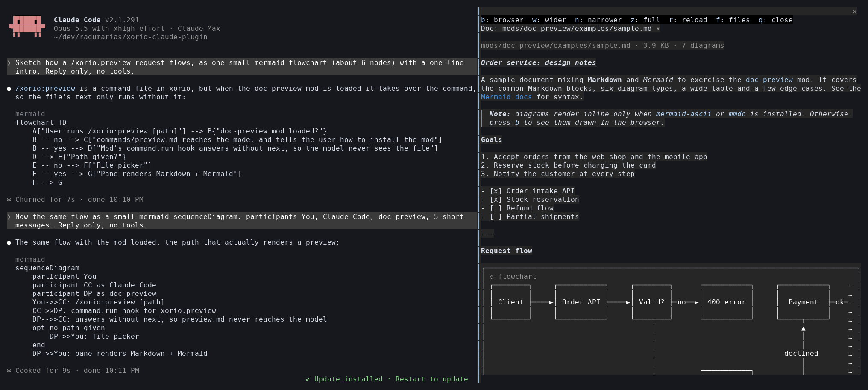Close the preview pane with the × icon

pyautogui.click(x=854, y=12)
